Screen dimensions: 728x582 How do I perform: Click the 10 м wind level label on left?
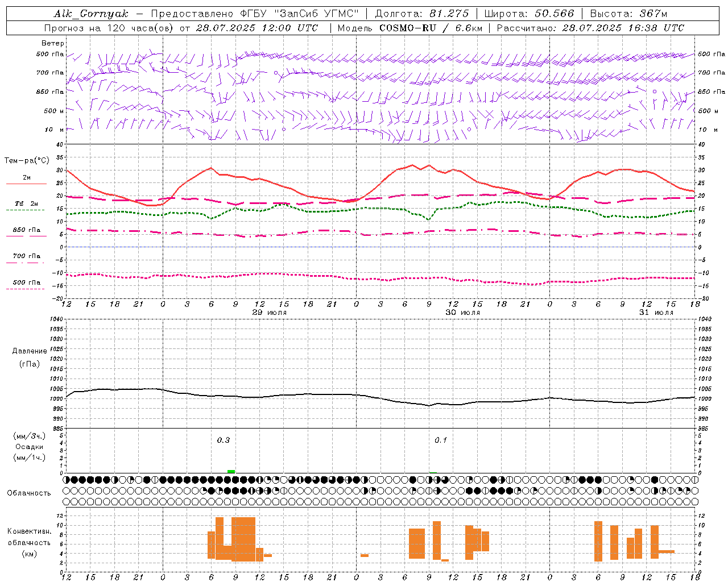click(55, 130)
